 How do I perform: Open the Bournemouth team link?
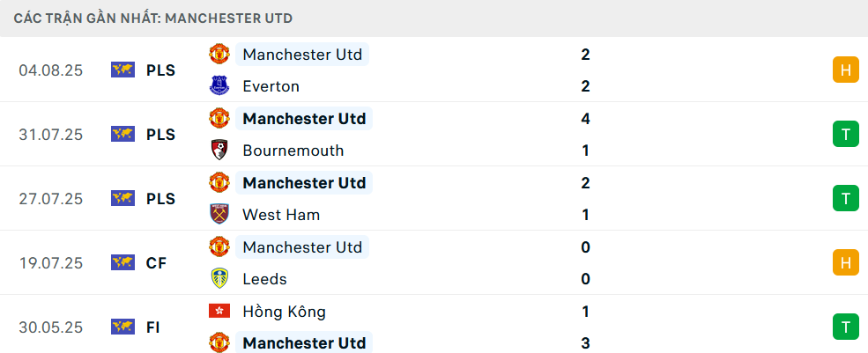293,151
